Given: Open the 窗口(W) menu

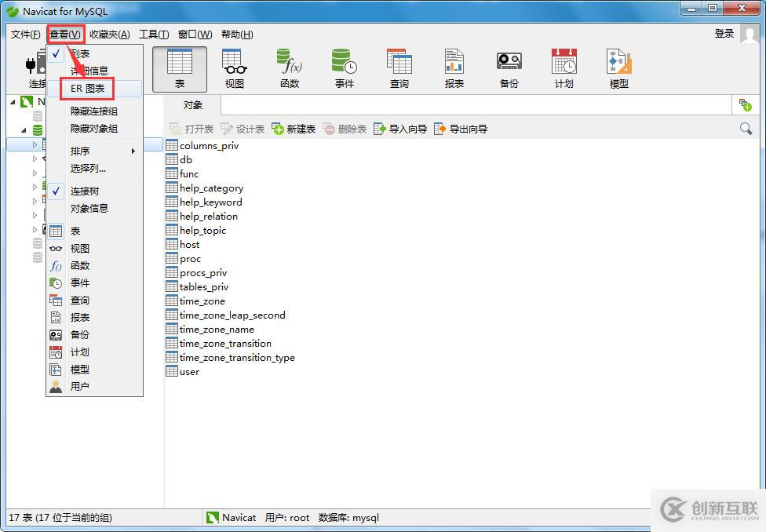Looking at the screenshot, I should 195,35.
